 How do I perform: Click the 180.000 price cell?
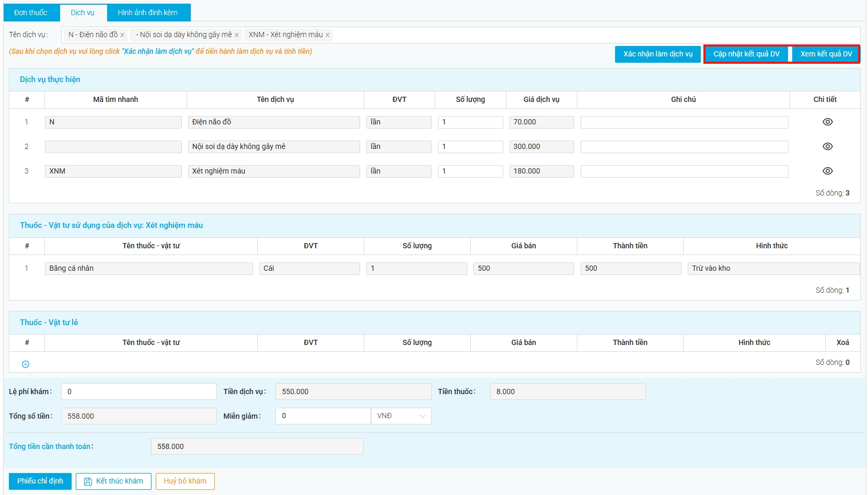(x=541, y=171)
